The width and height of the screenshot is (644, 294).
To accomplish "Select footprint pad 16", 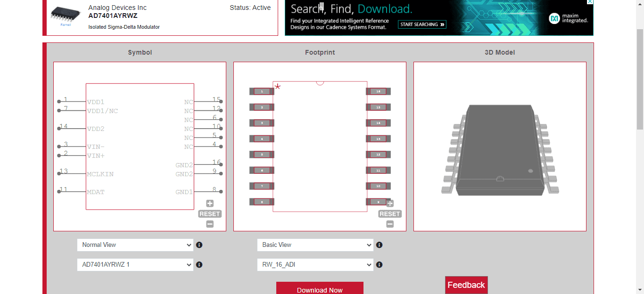I will (378, 91).
